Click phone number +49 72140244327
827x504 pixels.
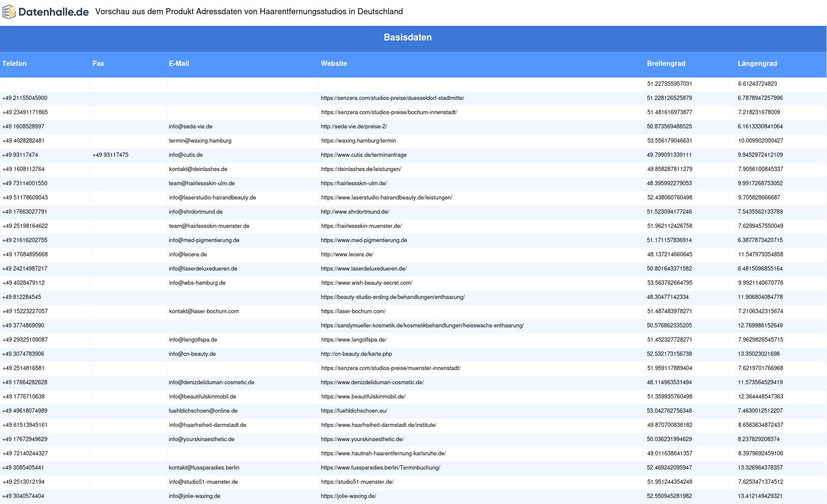pyautogui.click(x=25, y=454)
